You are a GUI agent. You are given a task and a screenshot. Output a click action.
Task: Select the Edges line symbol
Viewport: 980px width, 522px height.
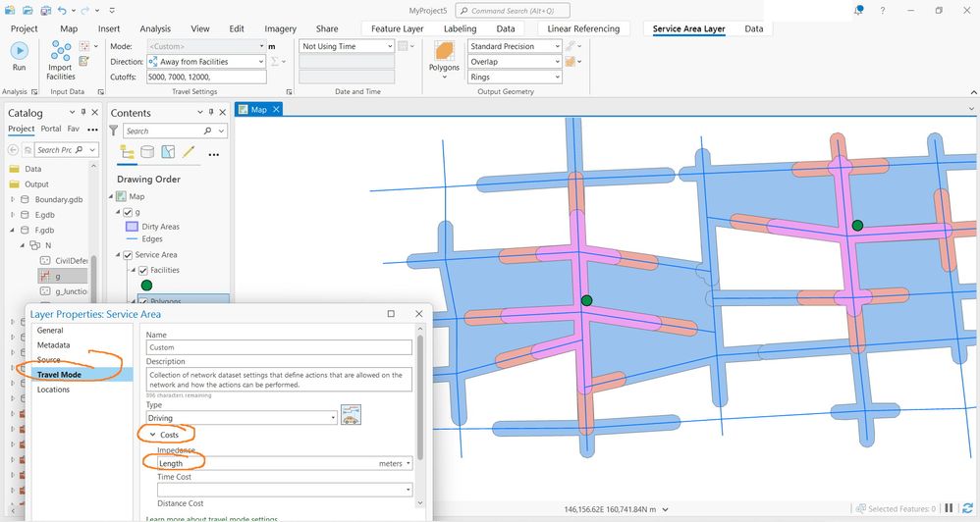point(132,239)
